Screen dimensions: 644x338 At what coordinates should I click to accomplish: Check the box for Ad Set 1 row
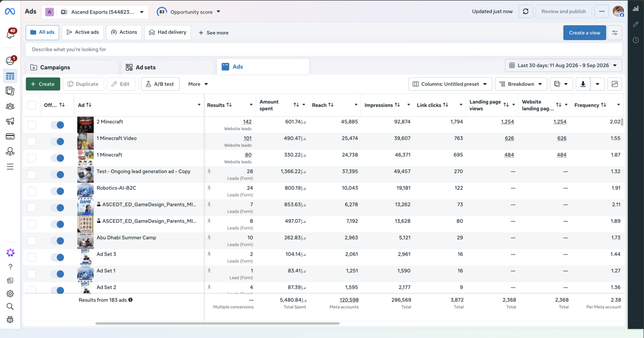click(x=32, y=274)
